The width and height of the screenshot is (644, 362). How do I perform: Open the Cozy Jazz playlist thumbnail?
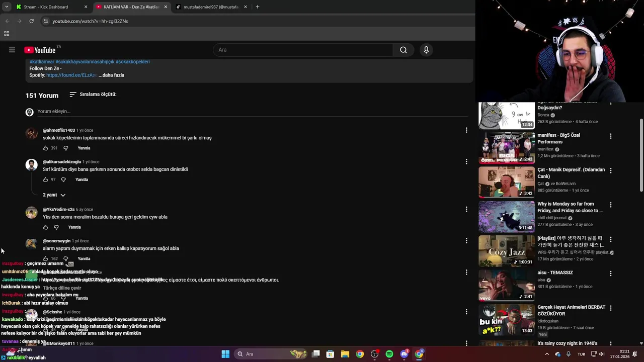click(x=507, y=251)
